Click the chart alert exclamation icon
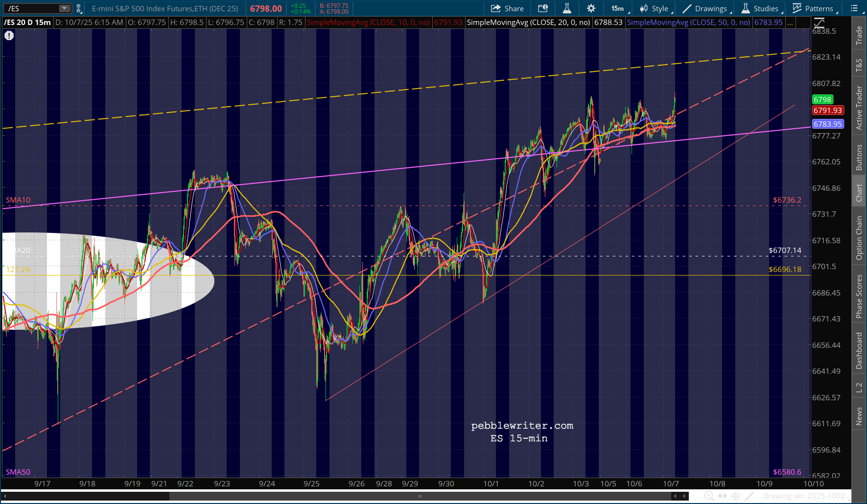The image size is (867, 504). click(9, 35)
